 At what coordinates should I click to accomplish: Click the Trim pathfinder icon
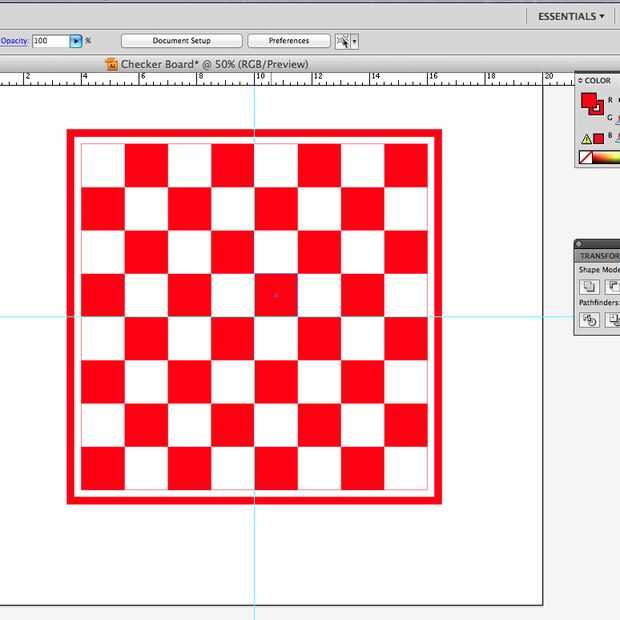(x=613, y=320)
